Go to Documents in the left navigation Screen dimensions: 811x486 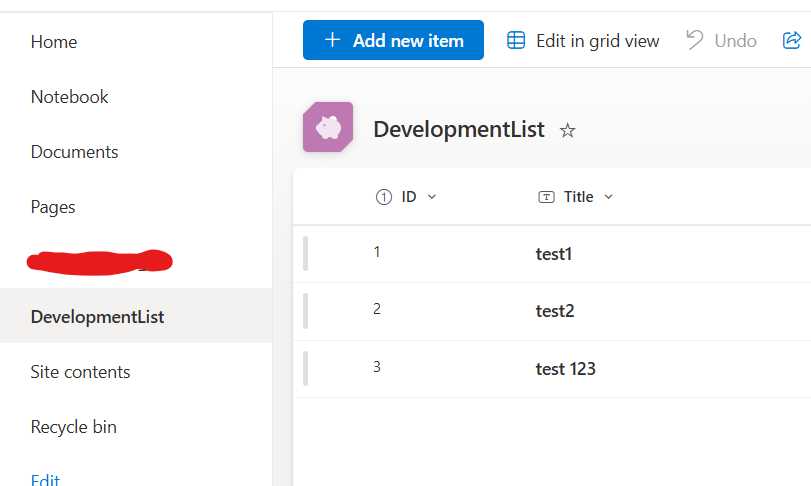pyautogui.click(x=75, y=152)
